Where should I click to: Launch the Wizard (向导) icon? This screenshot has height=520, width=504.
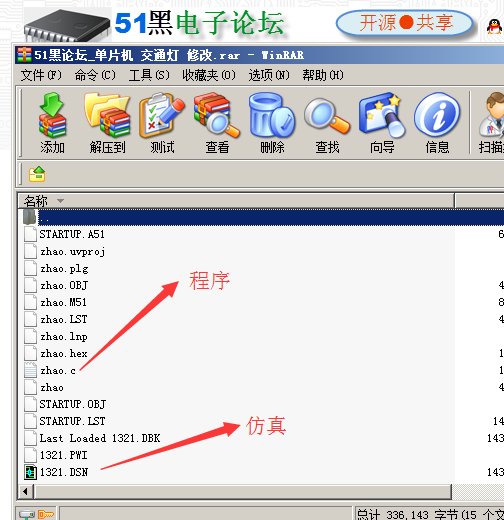point(382,122)
